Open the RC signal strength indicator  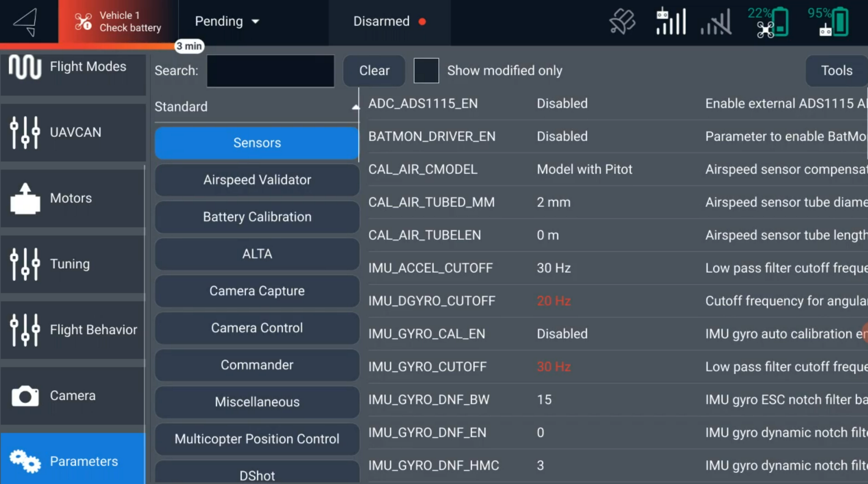[x=671, y=22]
